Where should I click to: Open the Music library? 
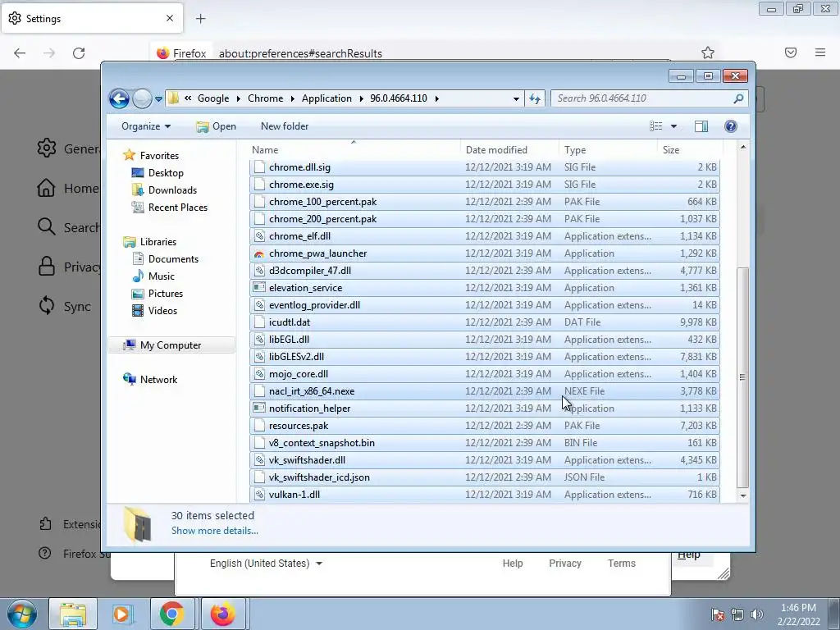point(161,276)
